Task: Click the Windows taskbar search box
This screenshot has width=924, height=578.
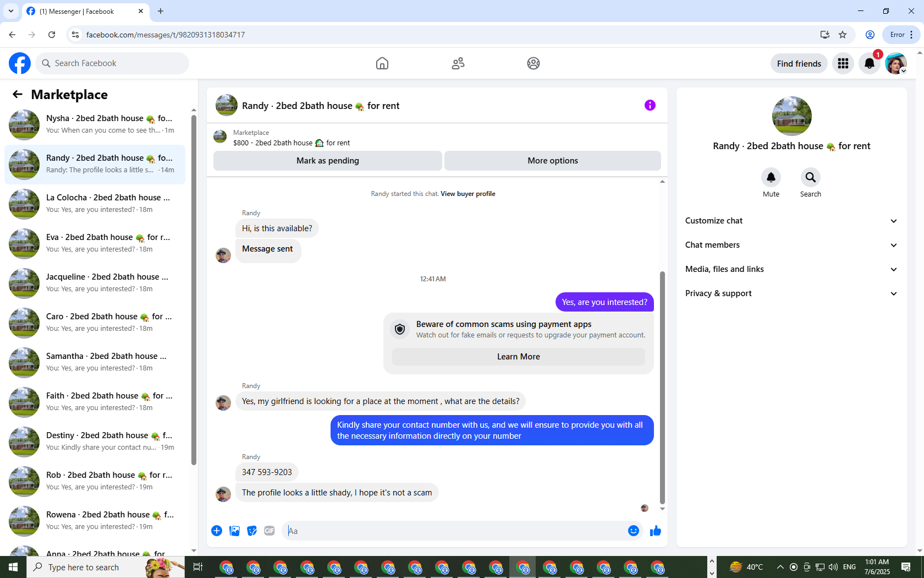Action: click(106, 567)
